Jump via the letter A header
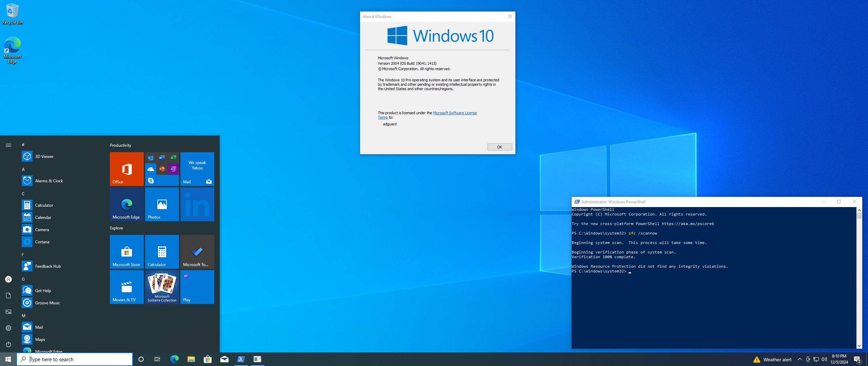This screenshot has height=366, width=868. click(x=23, y=169)
